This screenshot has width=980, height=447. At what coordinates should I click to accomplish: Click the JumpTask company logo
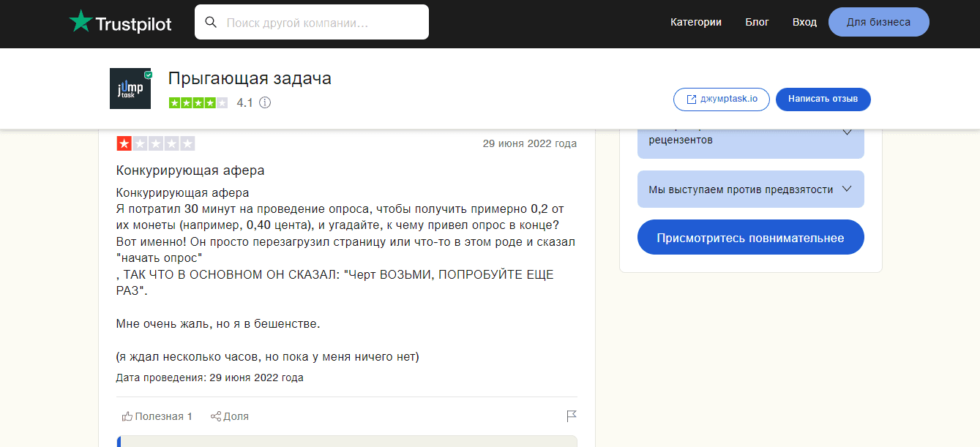[x=130, y=89]
